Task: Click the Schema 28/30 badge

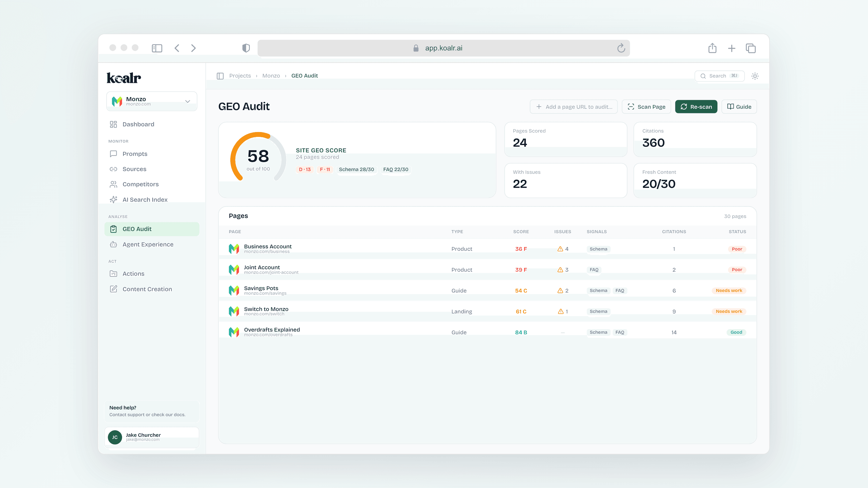Action: click(x=356, y=169)
